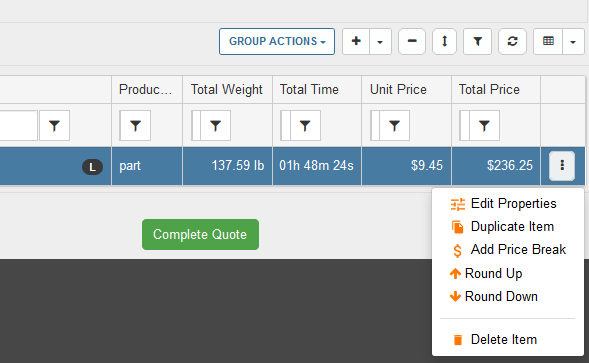Image resolution: width=589 pixels, height=363 pixels.
Task: Open the Total Weight filter funnel
Action: (x=215, y=126)
